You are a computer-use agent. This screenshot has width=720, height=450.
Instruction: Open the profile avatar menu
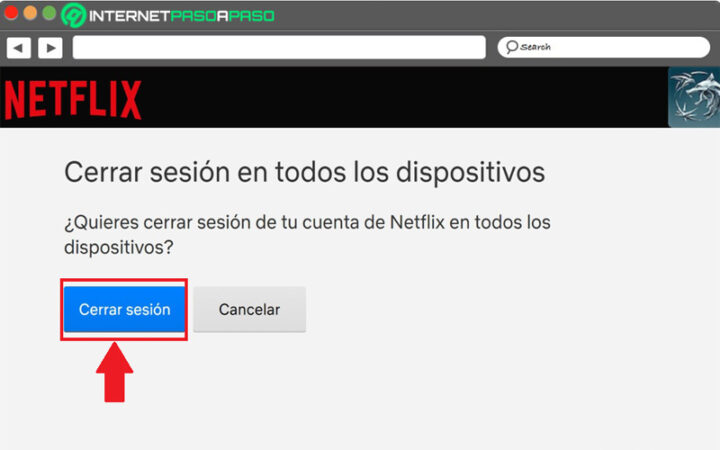coord(694,97)
